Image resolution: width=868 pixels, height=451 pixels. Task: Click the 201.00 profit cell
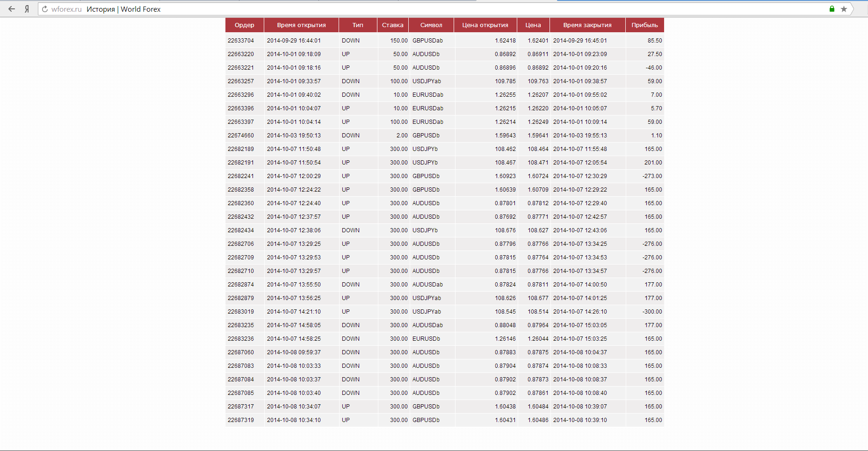coord(653,163)
